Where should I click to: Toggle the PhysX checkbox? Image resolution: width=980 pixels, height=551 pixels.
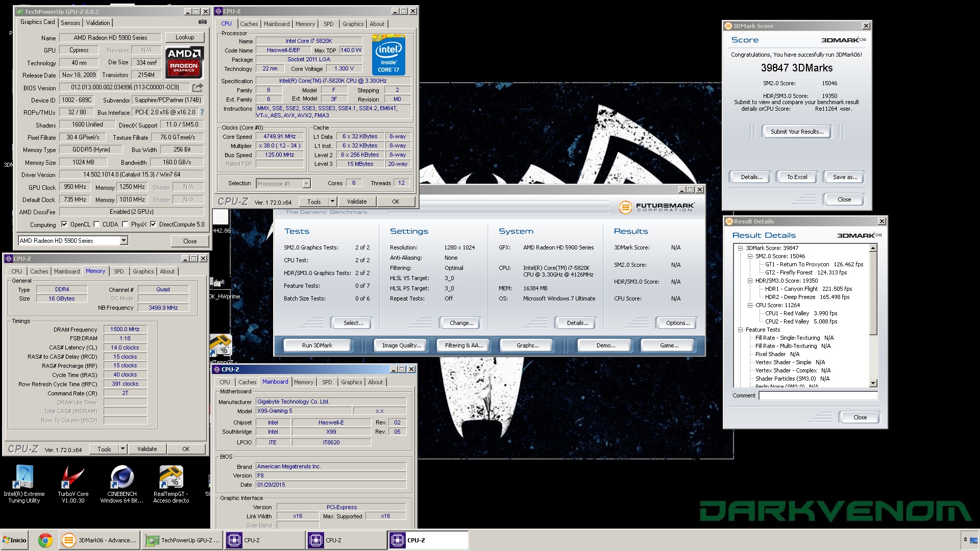pyautogui.click(x=125, y=224)
